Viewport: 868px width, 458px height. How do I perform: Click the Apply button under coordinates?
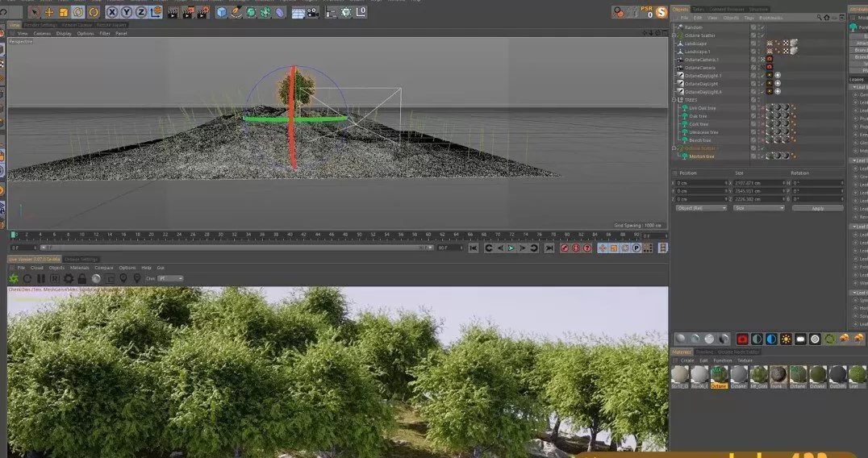pyautogui.click(x=817, y=208)
